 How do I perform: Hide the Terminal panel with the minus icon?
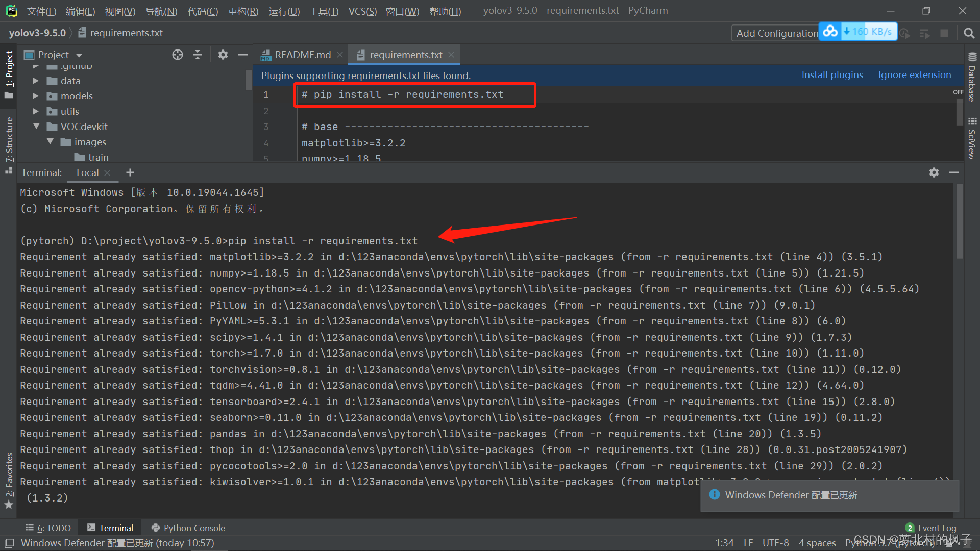point(954,172)
